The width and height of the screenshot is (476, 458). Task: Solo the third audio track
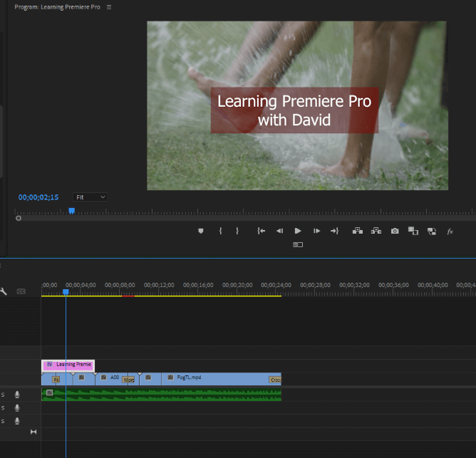(x=3, y=421)
